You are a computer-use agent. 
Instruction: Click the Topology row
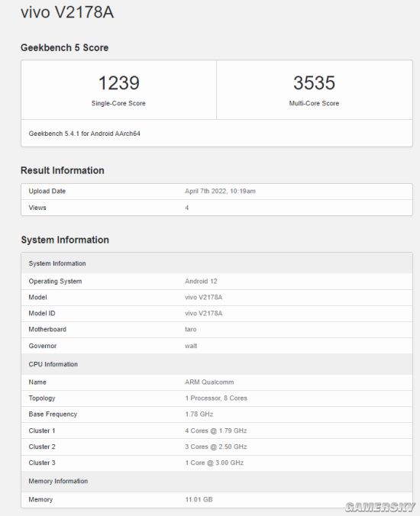coord(217,398)
